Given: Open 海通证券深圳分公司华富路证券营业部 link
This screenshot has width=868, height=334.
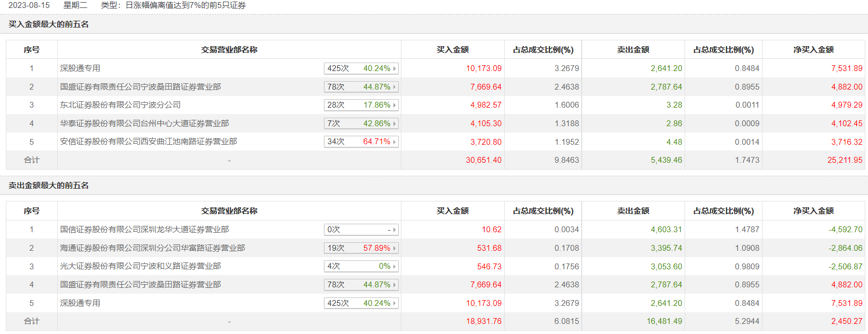Looking at the screenshot, I should (152, 248).
